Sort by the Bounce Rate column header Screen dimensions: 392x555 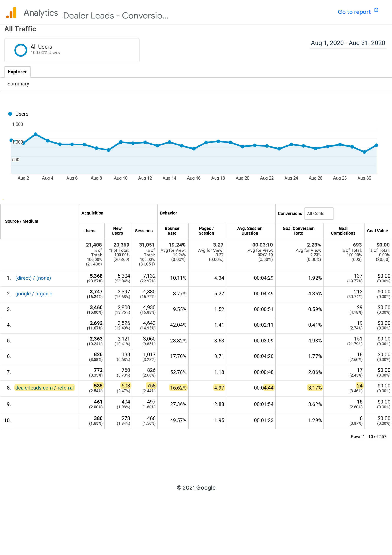click(172, 231)
